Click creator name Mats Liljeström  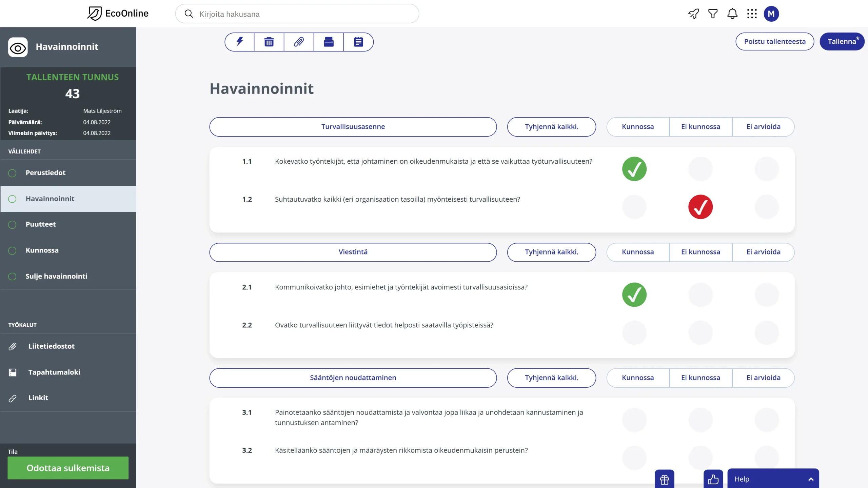[x=102, y=111]
